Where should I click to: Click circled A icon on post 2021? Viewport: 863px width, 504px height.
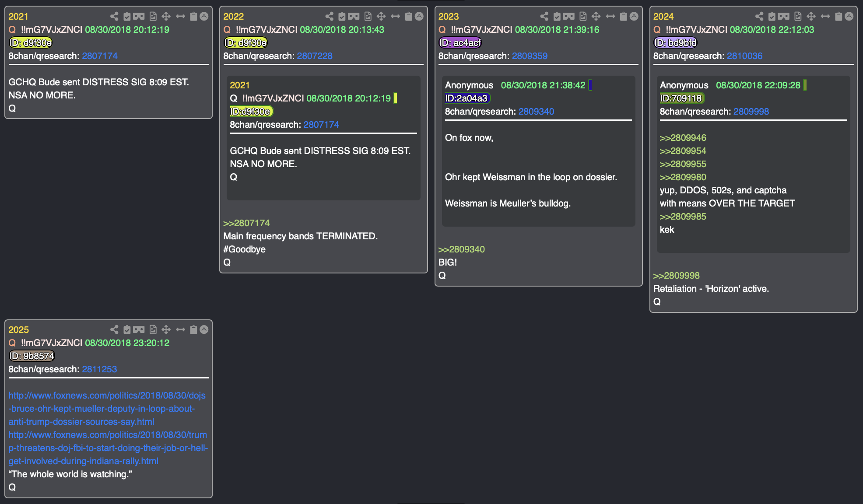204,16
